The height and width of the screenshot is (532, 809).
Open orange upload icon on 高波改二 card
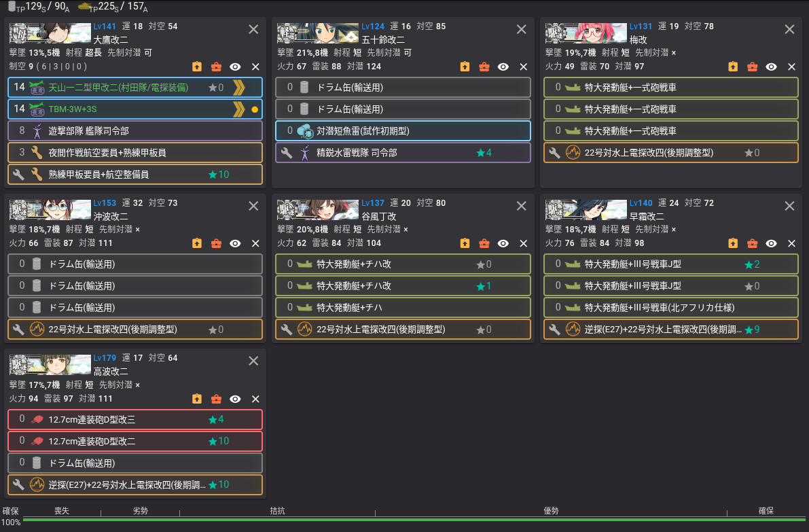(196, 398)
